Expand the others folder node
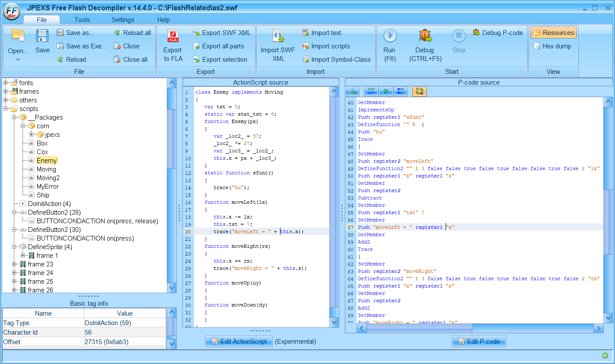Screen dimensions: 615x364 click(6, 100)
